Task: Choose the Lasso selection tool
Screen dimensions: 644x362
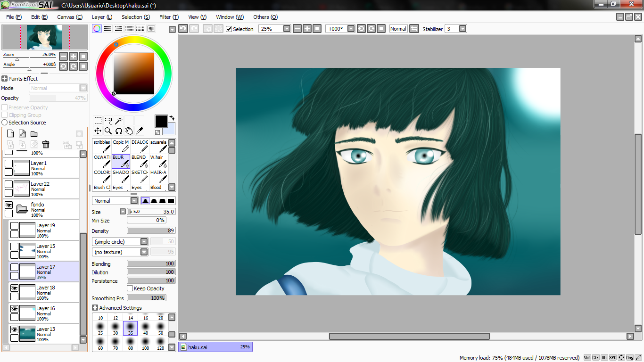Action: coord(108,121)
